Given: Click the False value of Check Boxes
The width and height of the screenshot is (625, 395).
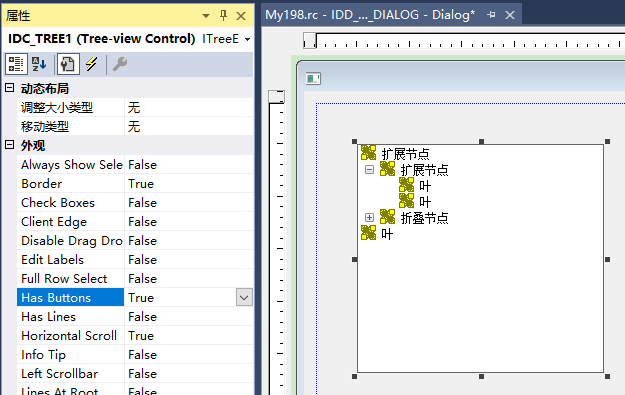Looking at the screenshot, I should click(x=142, y=202).
